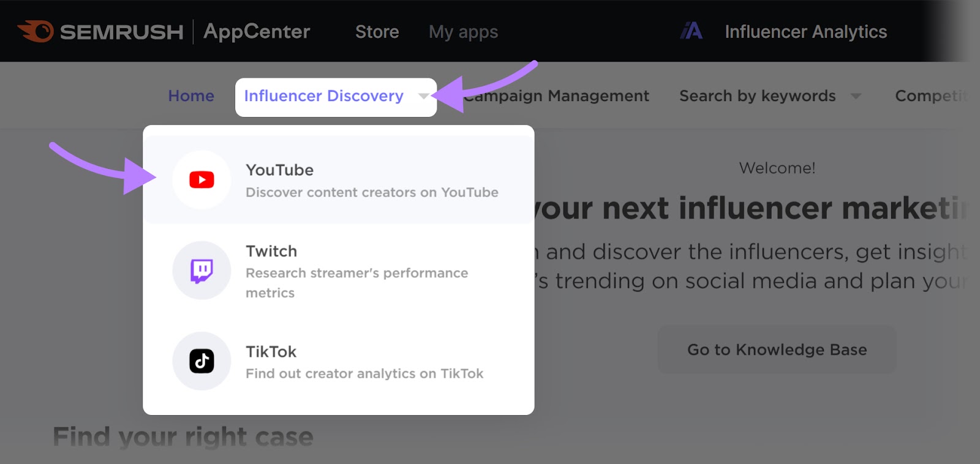Click the Semrush flame logo icon
The height and width of the screenshot is (464, 980).
coord(36,31)
